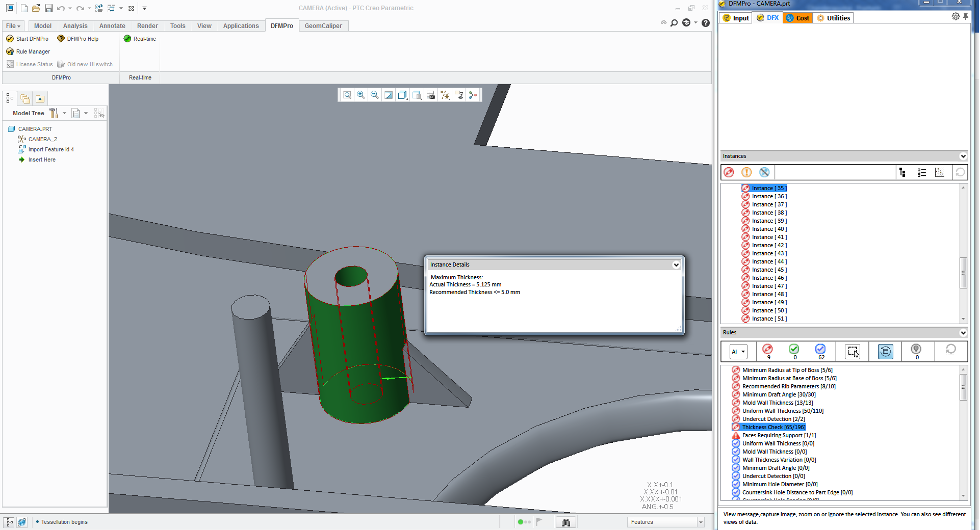Toggle Spin Center icon
The image size is (980, 530).
(473, 95)
